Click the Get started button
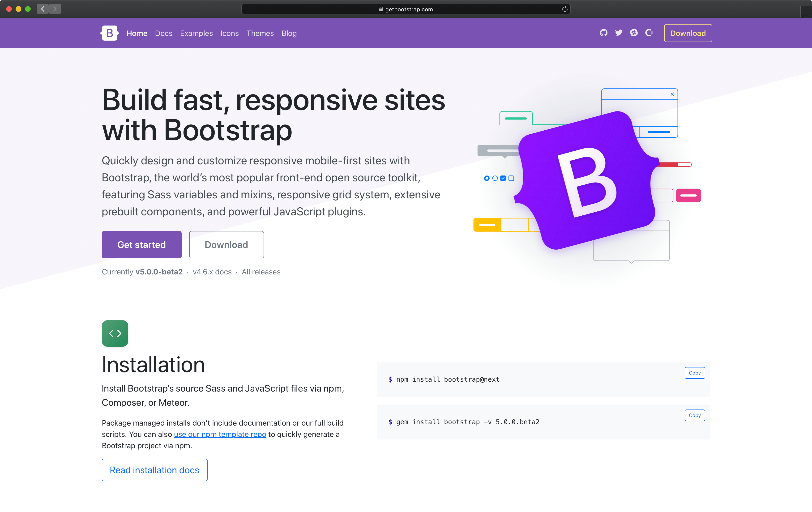The image size is (812, 512). (x=142, y=244)
